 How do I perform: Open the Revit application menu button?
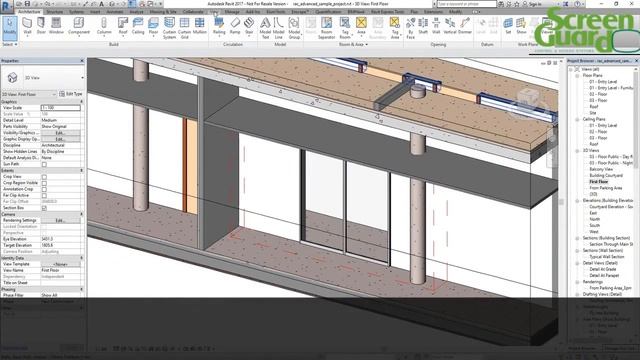coord(6,7)
